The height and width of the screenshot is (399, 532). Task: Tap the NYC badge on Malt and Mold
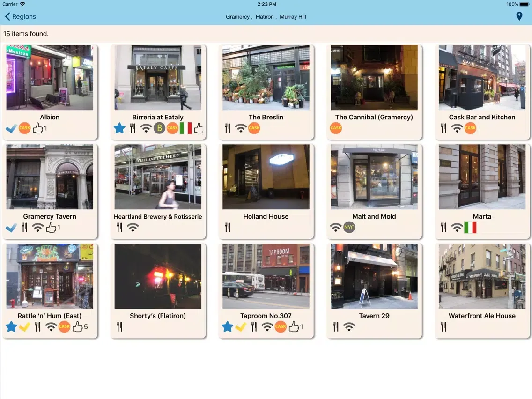[x=349, y=228]
